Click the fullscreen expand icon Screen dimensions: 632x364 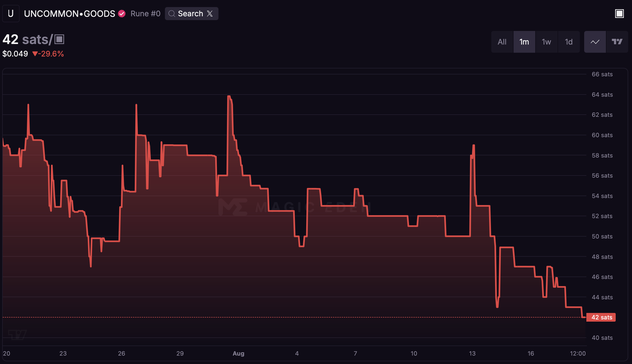coord(620,14)
